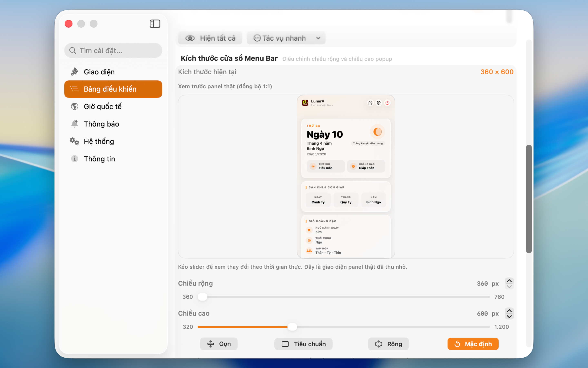This screenshot has height=368, width=588.
Task: Select Bảng điều khiển in the sidebar
Action: pos(113,89)
